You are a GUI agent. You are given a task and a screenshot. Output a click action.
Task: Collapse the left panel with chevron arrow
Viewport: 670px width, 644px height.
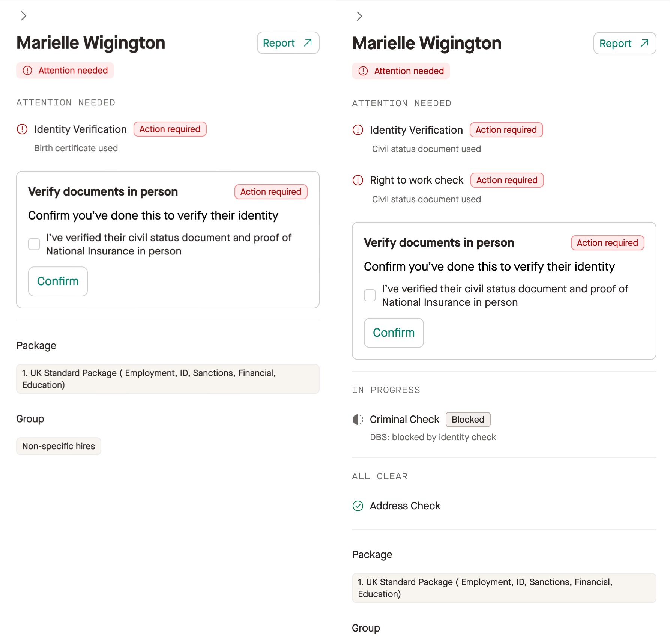pyautogui.click(x=24, y=16)
